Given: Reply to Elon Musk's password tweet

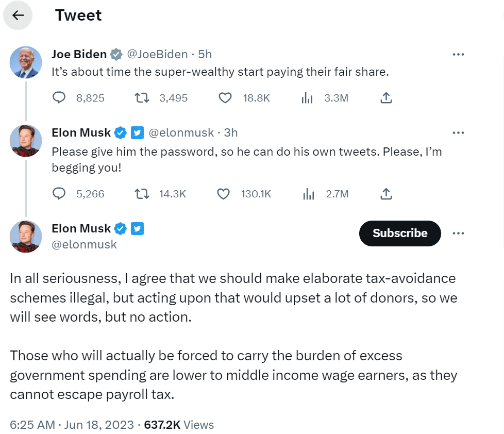Looking at the screenshot, I should pos(59,194).
